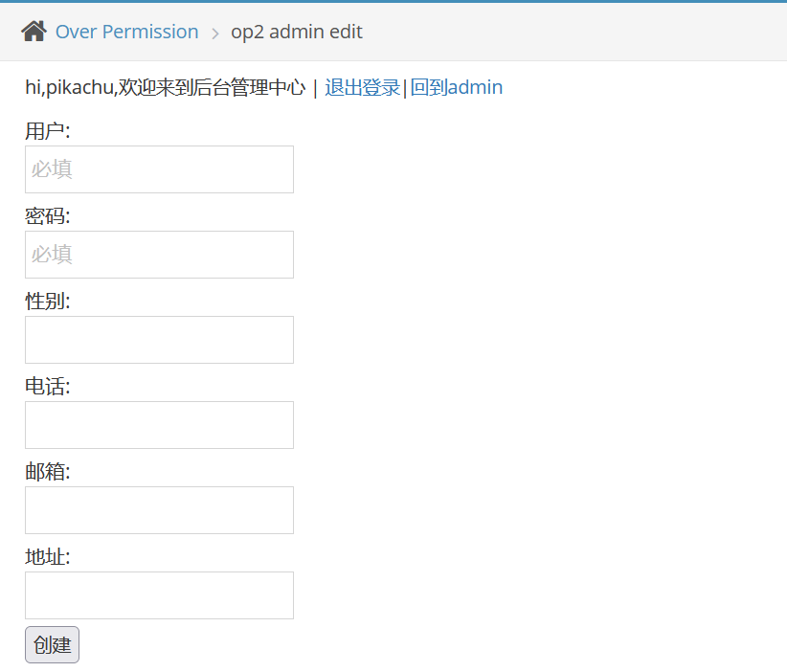Focus the 用户 username input field
787x672 pixels.
coord(159,169)
